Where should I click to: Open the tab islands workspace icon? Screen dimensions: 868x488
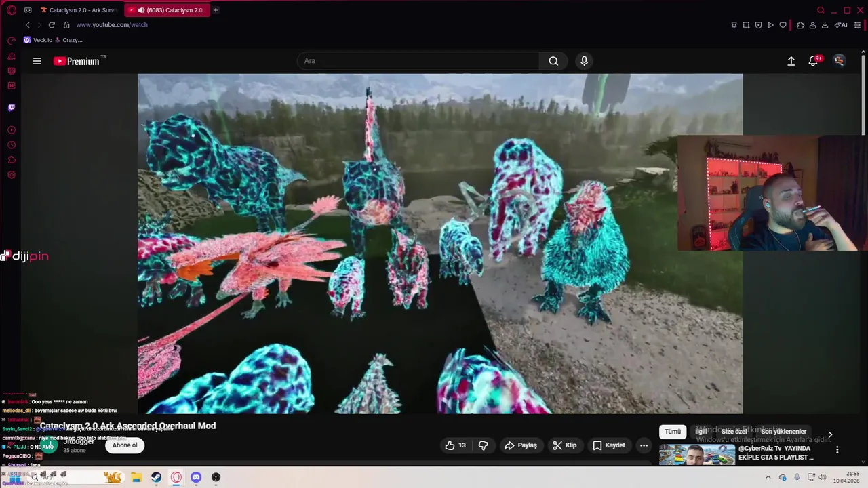point(28,10)
